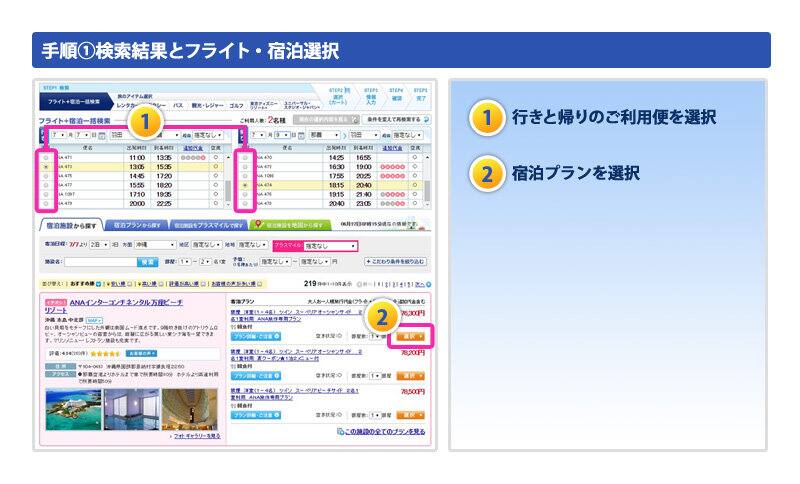Open the ゴルフ menu item
Screen dimensions: 800x484
coord(236,104)
